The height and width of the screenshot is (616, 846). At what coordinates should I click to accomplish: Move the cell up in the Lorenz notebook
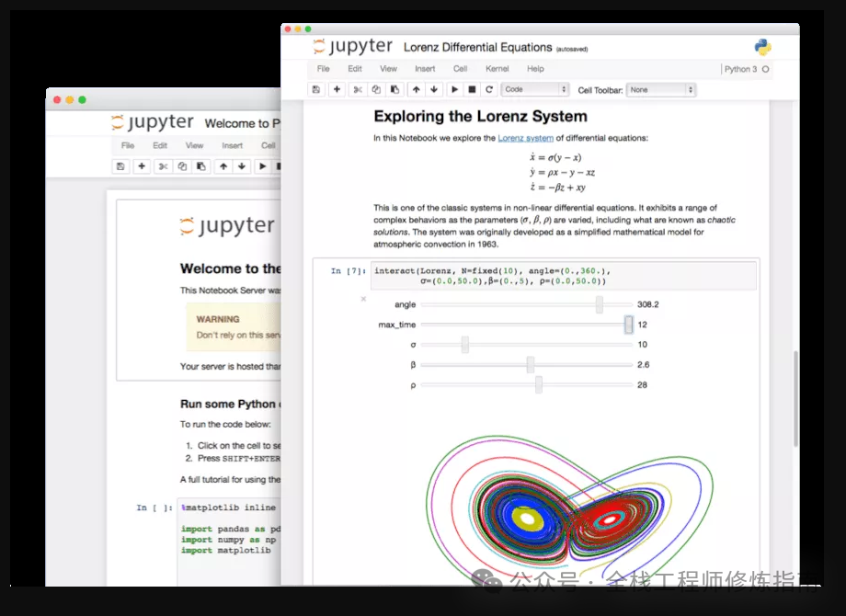click(x=416, y=89)
